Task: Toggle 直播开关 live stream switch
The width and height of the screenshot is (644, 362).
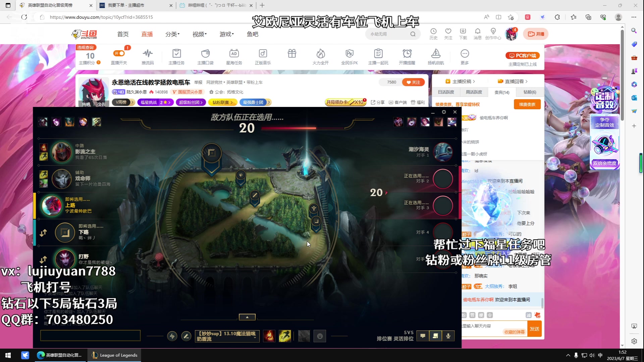Action: (x=119, y=53)
